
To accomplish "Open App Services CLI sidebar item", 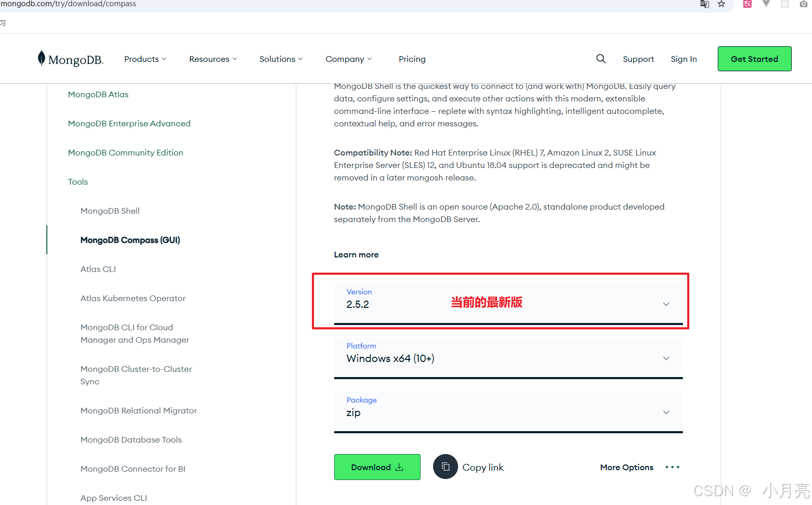I will click(114, 498).
